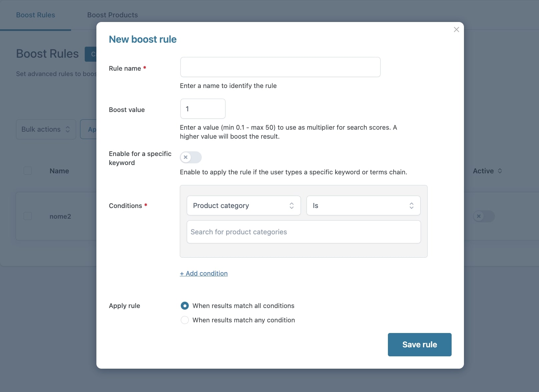539x392 pixels.
Task: Click the Save rule button
Action: 419,344
